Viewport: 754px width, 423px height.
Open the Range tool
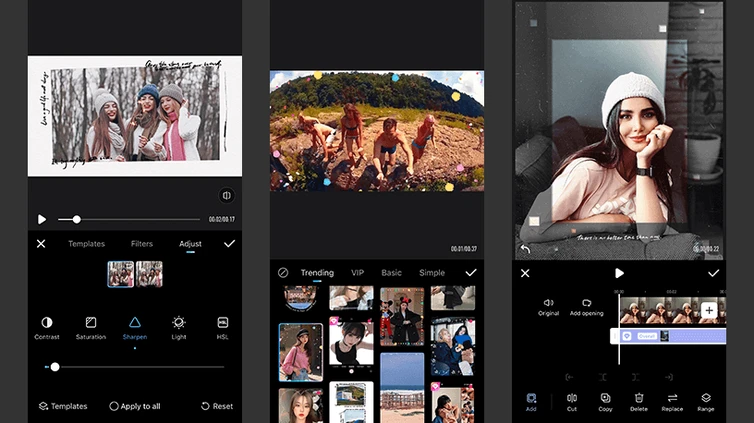tap(706, 402)
